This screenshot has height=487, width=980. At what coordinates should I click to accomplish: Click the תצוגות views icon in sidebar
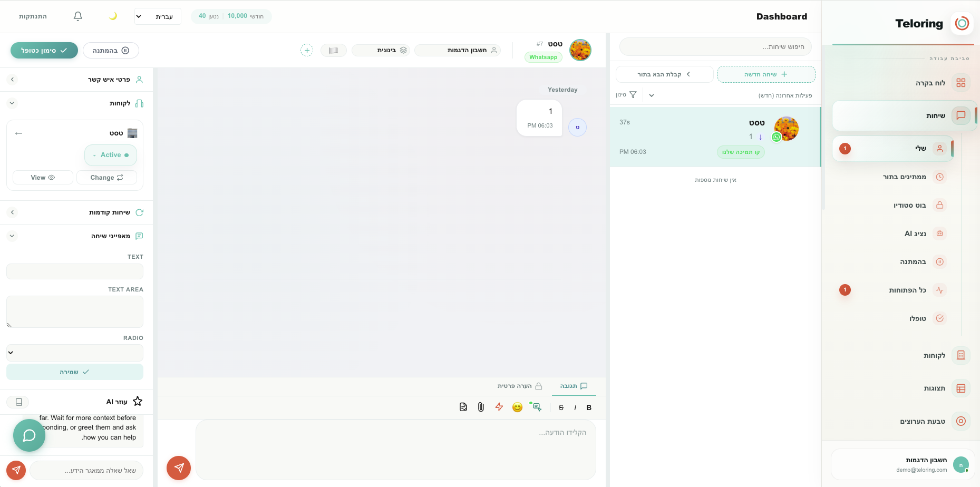[x=961, y=388]
